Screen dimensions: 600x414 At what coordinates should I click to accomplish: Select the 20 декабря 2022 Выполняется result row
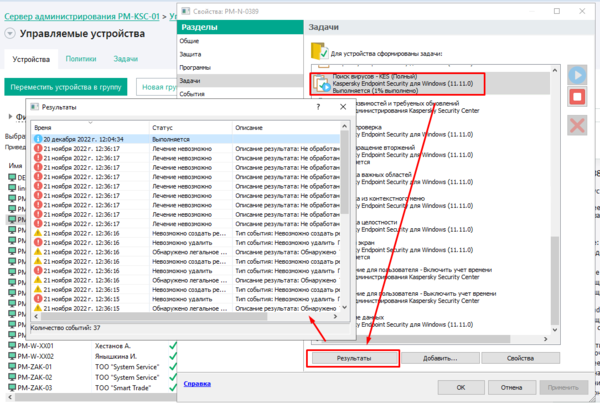point(186,139)
